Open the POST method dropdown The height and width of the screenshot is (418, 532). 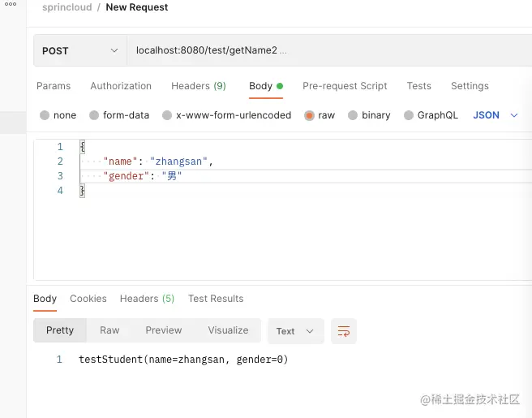[80, 50]
